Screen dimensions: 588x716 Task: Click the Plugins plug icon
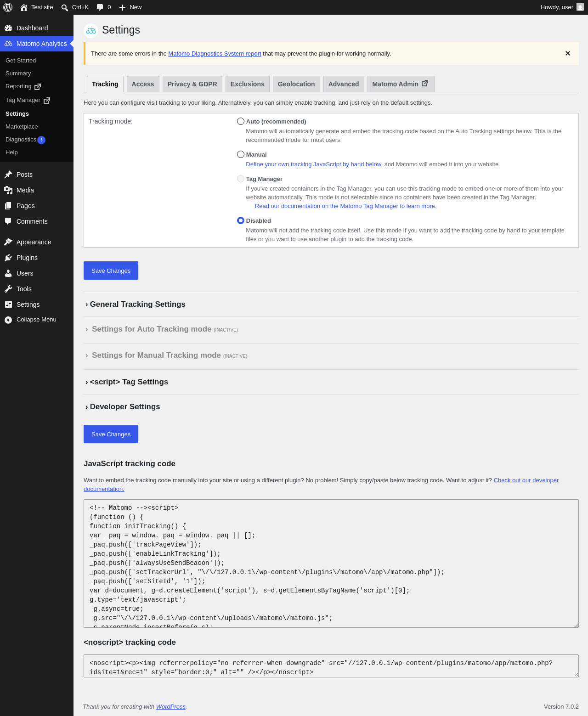[x=8, y=258]
